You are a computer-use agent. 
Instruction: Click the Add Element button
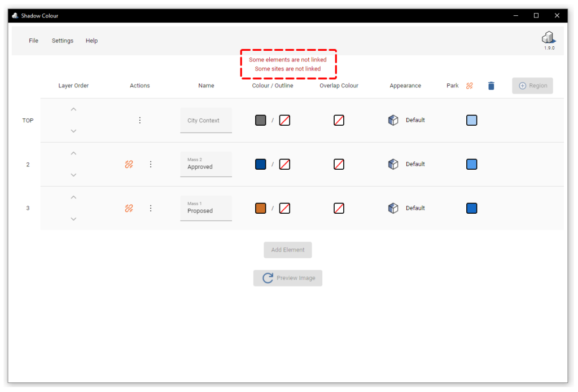288,250
